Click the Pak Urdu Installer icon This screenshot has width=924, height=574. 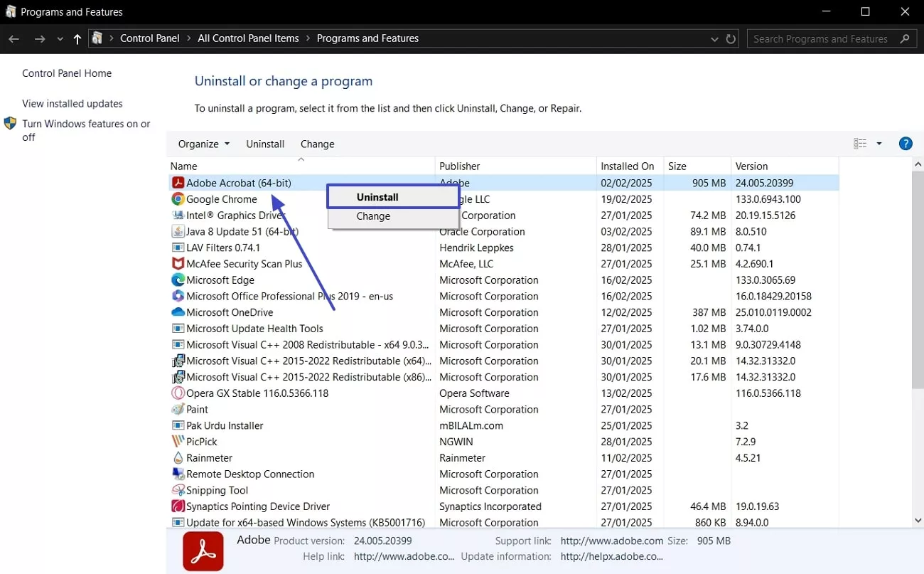pos(178,425)
